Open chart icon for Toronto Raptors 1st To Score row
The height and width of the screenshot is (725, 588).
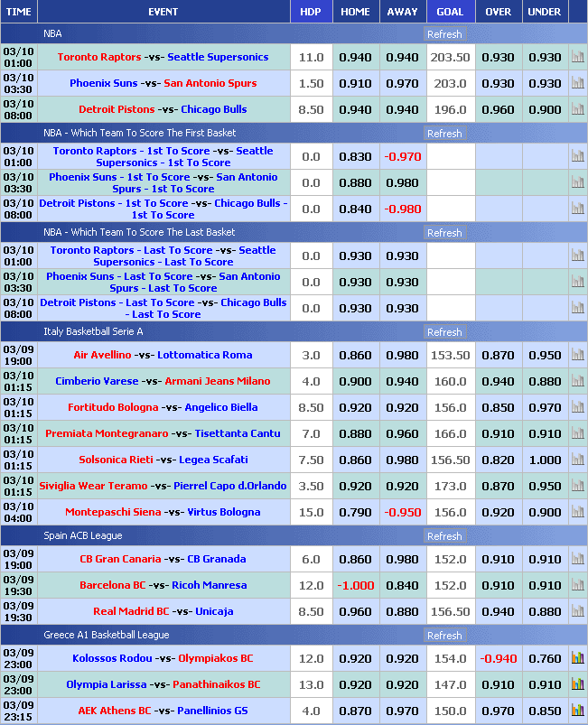click(577, 156)
